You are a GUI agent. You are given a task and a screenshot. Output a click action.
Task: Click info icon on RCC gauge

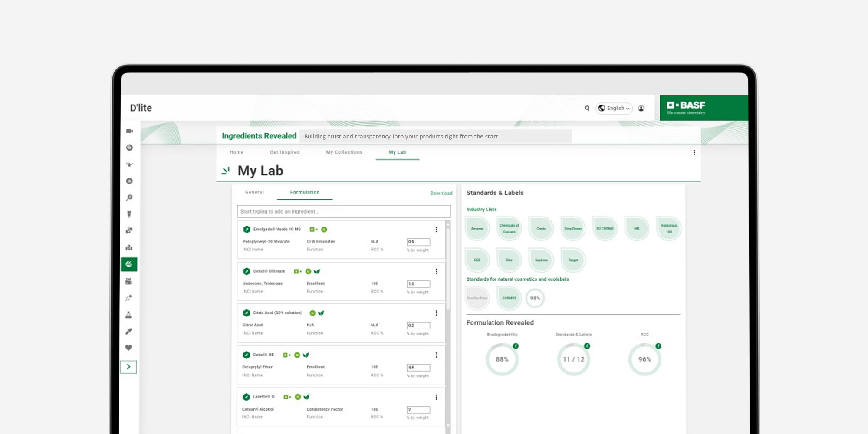tap(658, 346)
